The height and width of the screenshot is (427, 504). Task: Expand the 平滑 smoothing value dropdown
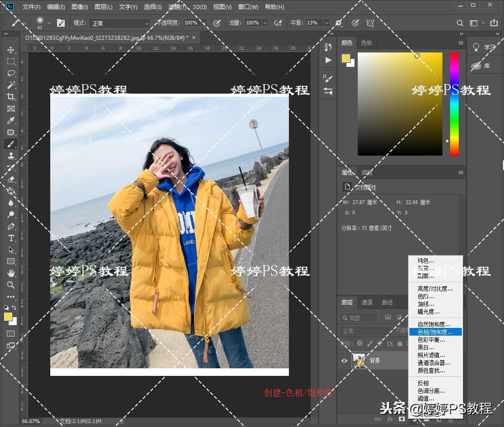326,23
